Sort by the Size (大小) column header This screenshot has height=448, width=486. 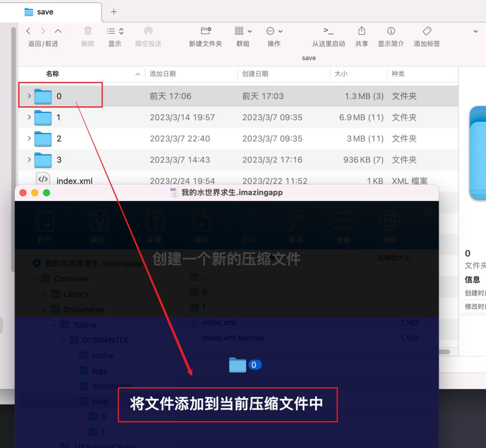341,74
